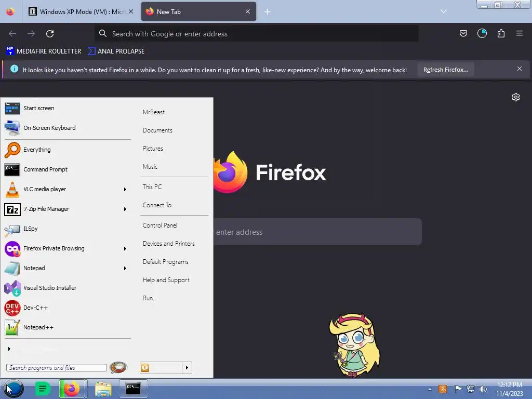Open Music from the Start menu

pos(150,167)
